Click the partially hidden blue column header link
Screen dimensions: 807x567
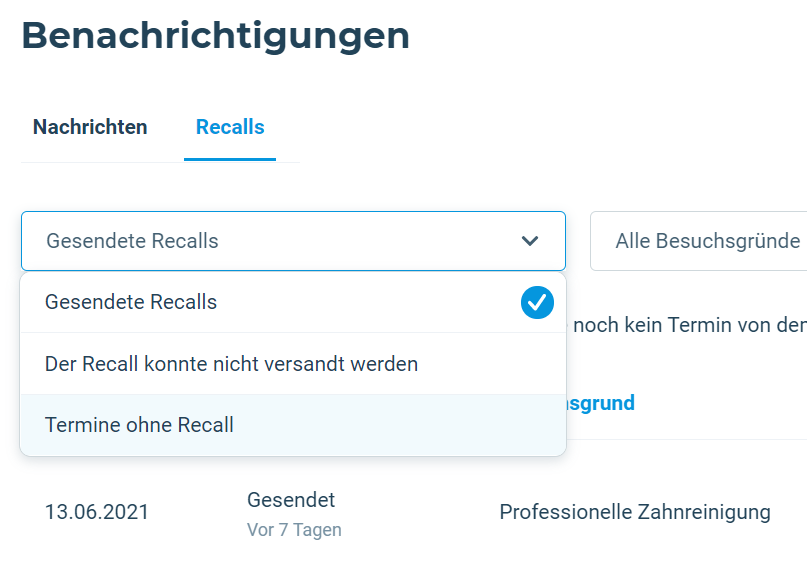coord(601,403)
